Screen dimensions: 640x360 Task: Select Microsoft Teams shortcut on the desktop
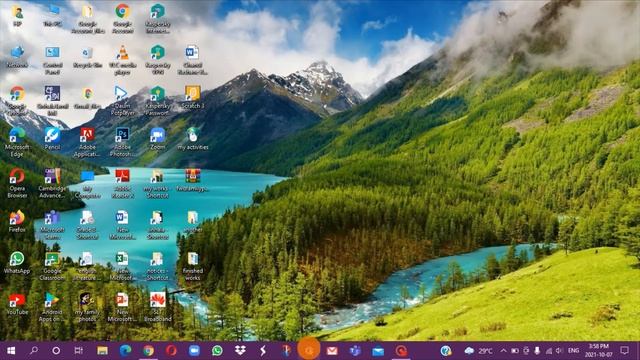click(53, 224)
